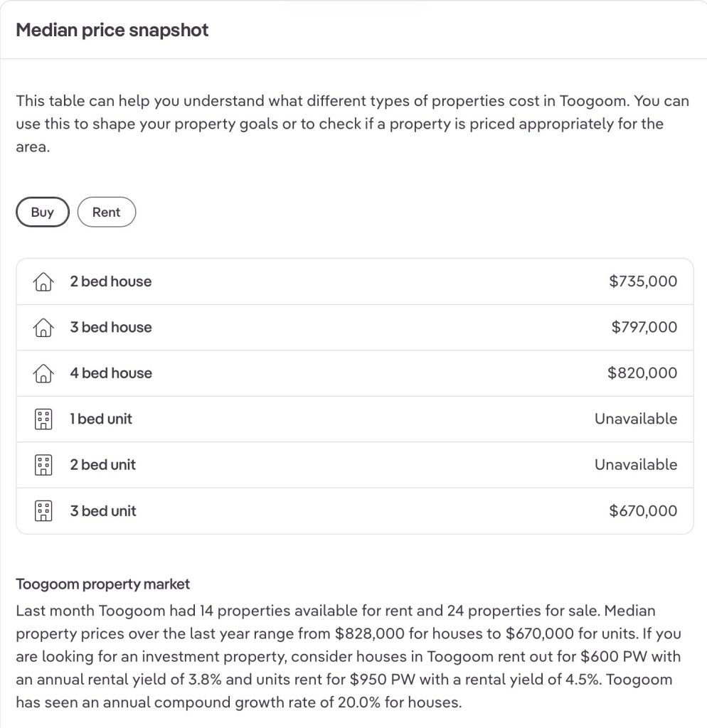Switch to the Rent toggle pill
Screen dimensions: 707x728
point(106,212)
